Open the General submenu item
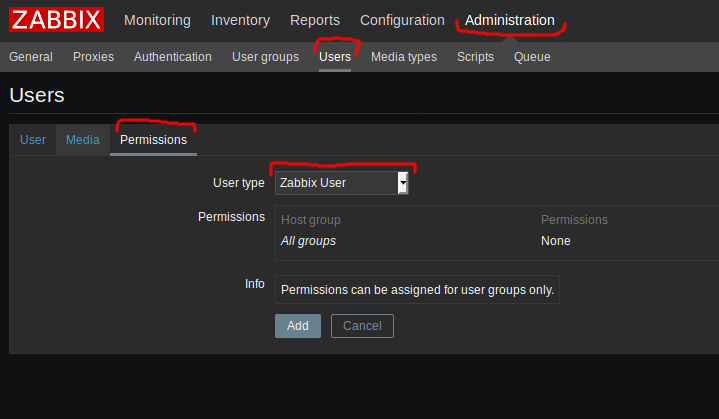The height and width of the screenshot is (419, 719). [31, 57]
